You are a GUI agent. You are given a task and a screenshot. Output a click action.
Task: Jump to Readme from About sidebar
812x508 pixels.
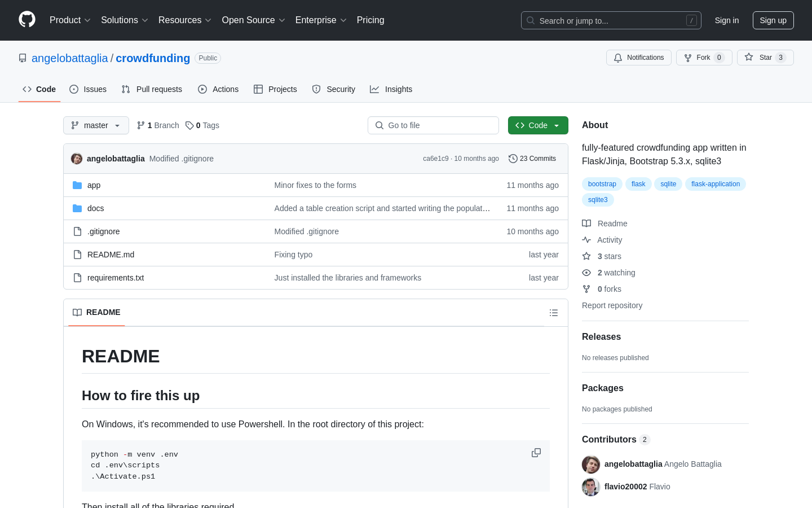[604, 224]
